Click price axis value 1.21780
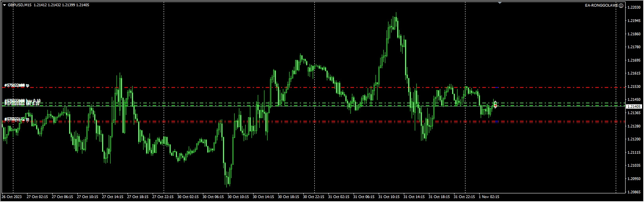The height and width of the screenshot is (202, 644). click(634, 47)
